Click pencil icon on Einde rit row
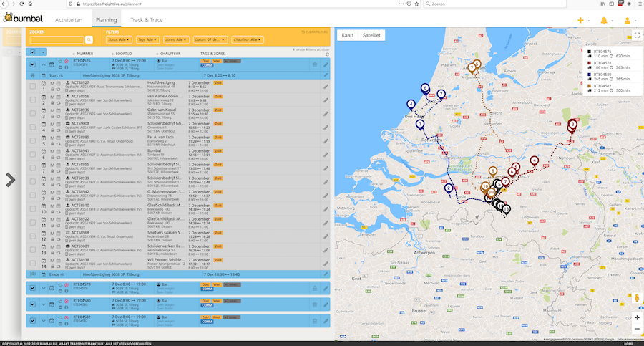644x346 pixels. (x=326, y=274)
